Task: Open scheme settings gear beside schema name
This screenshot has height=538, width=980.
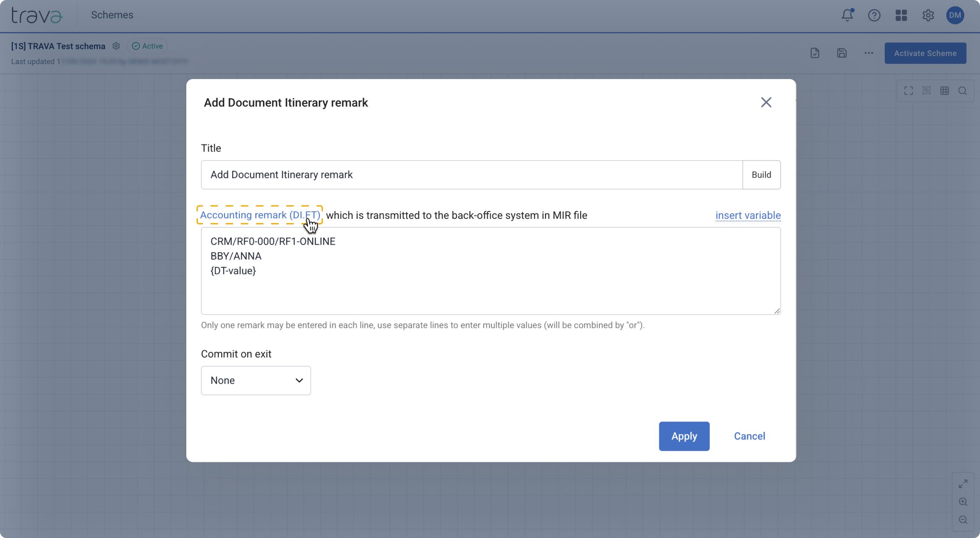Action: click(x=116, y=46)
